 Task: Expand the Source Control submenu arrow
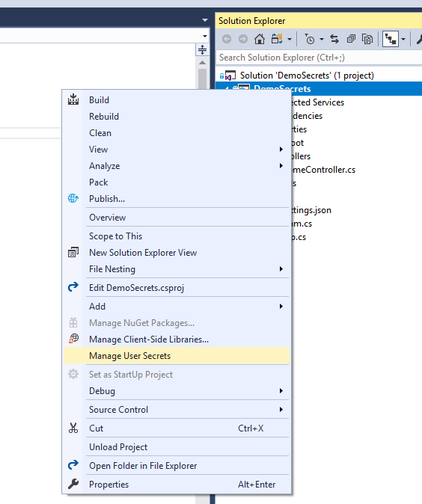(281, 410)
